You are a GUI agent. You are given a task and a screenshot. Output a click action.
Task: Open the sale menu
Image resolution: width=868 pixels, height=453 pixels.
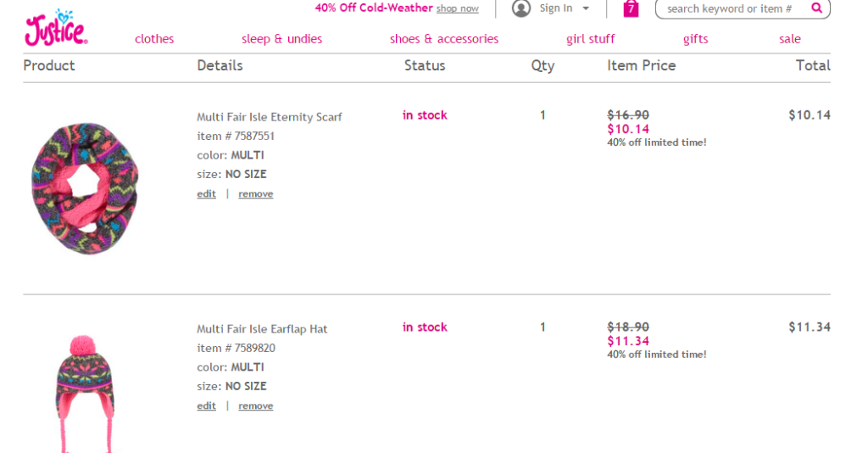coord(790,39)
